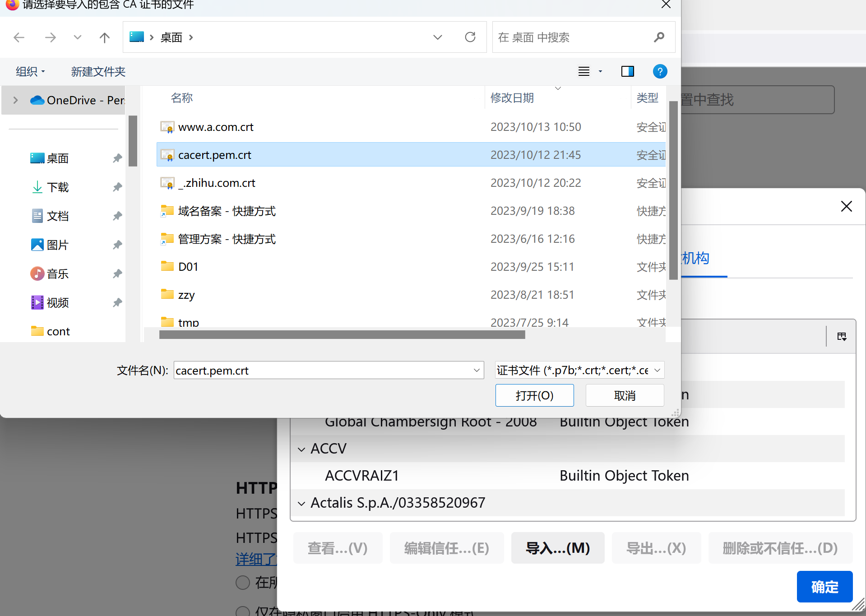The image size is (866, 616).
Task: Click the column picker icon in certificate list
Action: (x=842, y=336)
